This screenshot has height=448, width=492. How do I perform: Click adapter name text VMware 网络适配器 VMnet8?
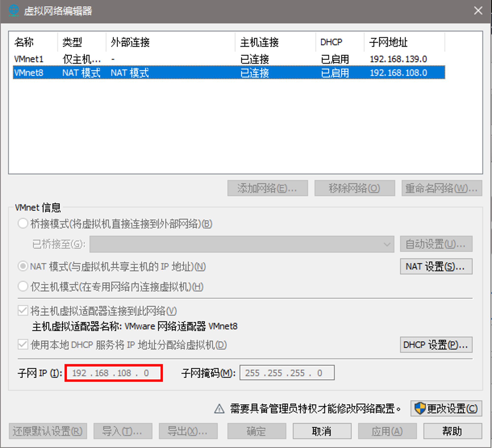pyautogui.click(x=181, y=326)
